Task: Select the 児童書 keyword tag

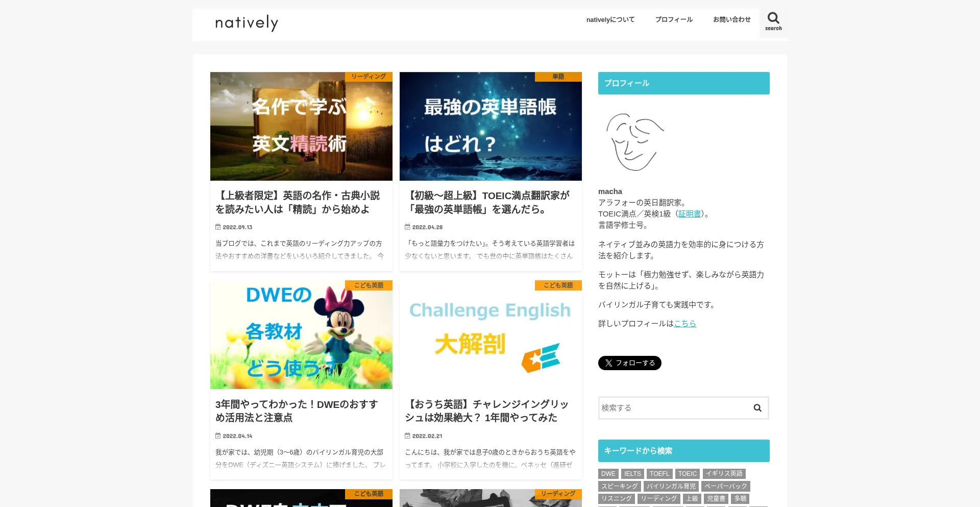Action: [716, 499]
